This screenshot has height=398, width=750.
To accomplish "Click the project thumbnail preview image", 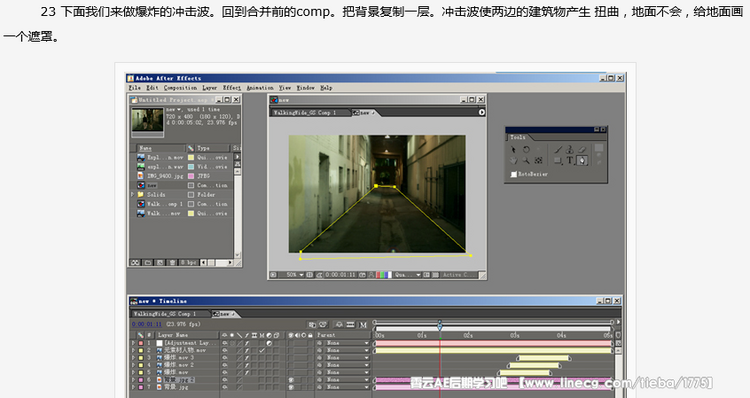I will 147,120.
